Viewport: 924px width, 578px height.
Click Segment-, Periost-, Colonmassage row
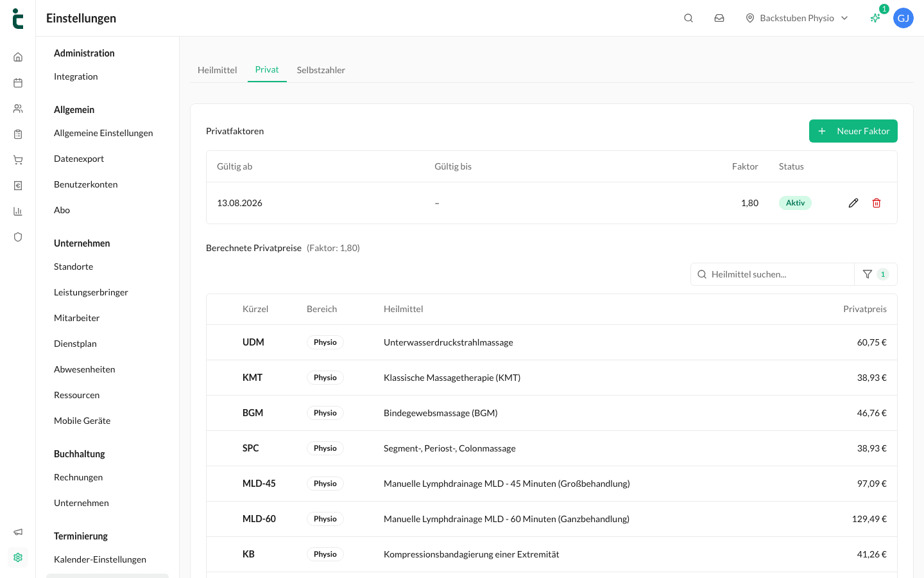[x=552, y=448]
